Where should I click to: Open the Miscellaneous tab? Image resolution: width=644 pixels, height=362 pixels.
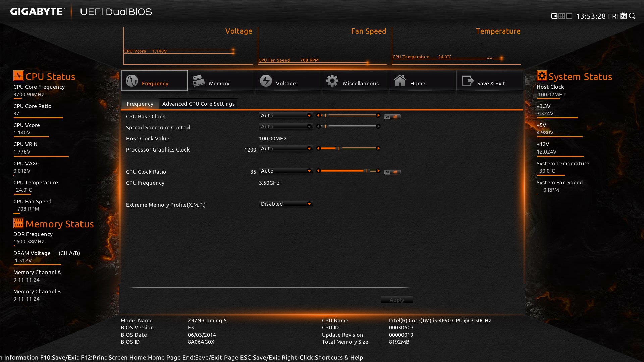coord(356,80)
